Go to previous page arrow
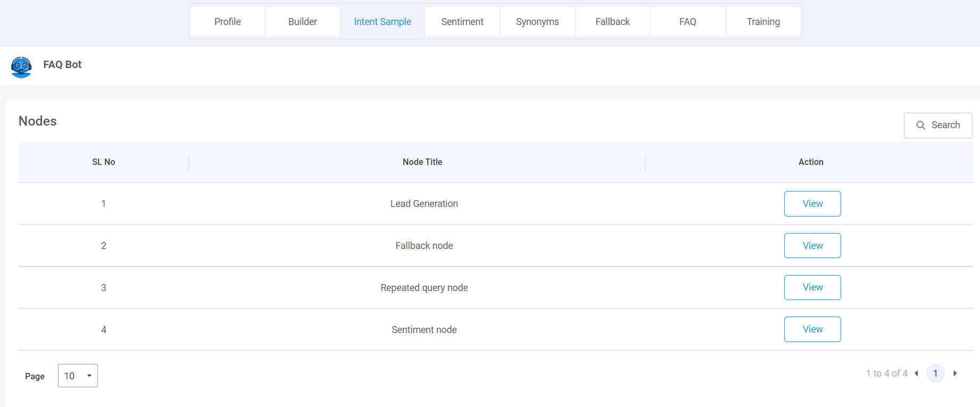The image size is (980, 407). 916,373
